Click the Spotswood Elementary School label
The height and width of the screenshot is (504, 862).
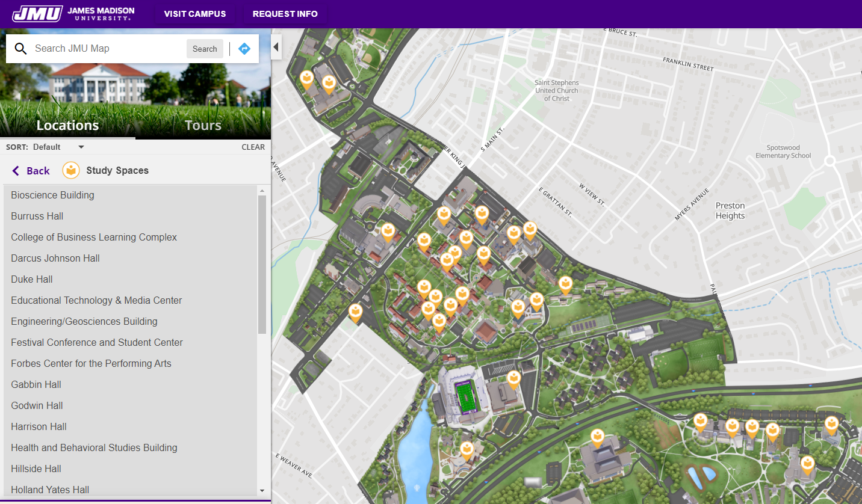pos(783,152)
